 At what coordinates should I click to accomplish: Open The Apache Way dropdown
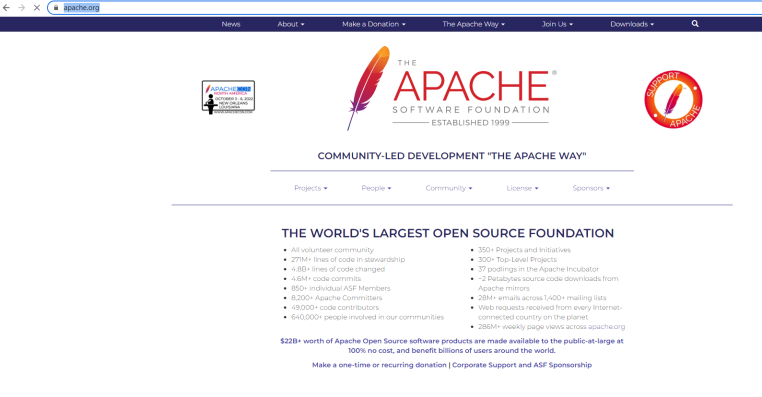(473, 24)
